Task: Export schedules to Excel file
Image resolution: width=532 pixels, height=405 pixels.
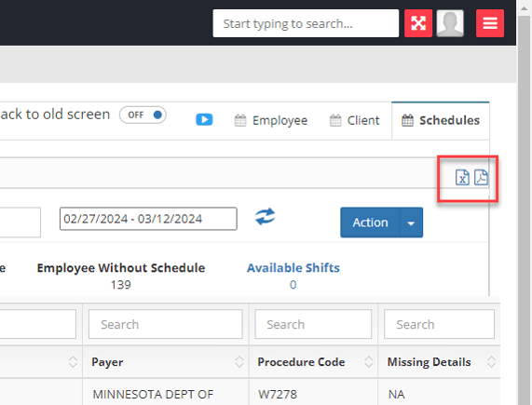Action: click(x=462, y=177)
